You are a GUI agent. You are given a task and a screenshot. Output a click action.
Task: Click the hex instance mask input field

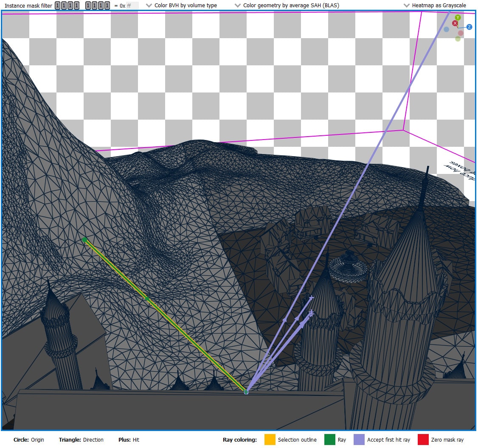tap(132, 6)
